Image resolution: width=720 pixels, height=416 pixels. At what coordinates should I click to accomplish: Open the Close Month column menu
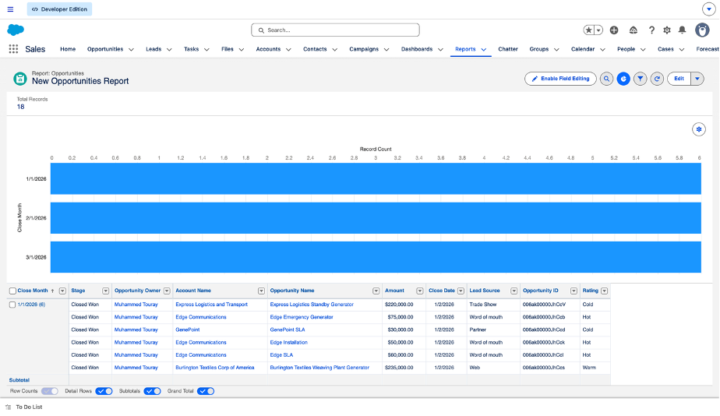tap(62, 291)
